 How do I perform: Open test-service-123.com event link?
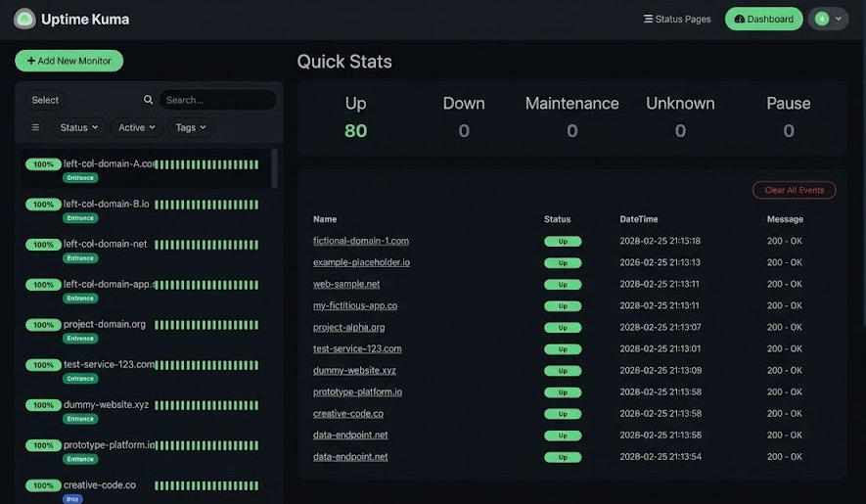tap(357, 348)
